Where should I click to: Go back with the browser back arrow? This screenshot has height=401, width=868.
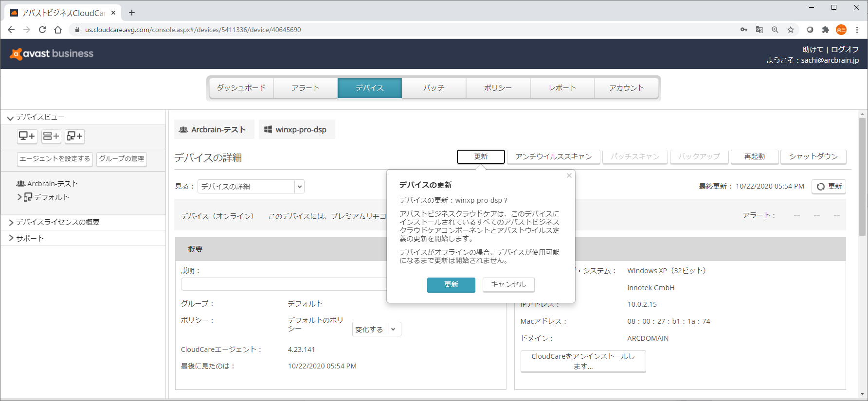[11, 30]
